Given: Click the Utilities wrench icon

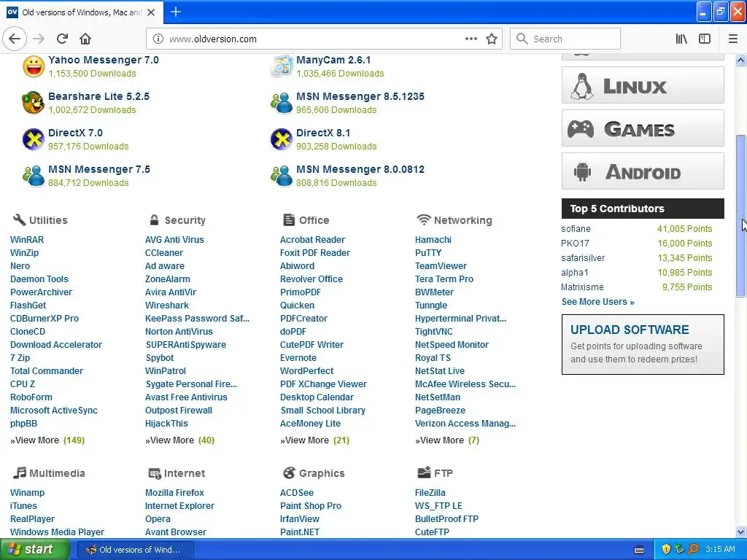Looking at the screenshot, I should click(19, 219).
